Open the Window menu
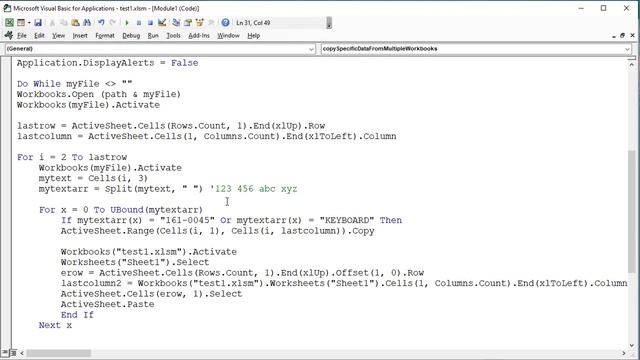This screenshot has height=360, width=640. tap(228, 36)
